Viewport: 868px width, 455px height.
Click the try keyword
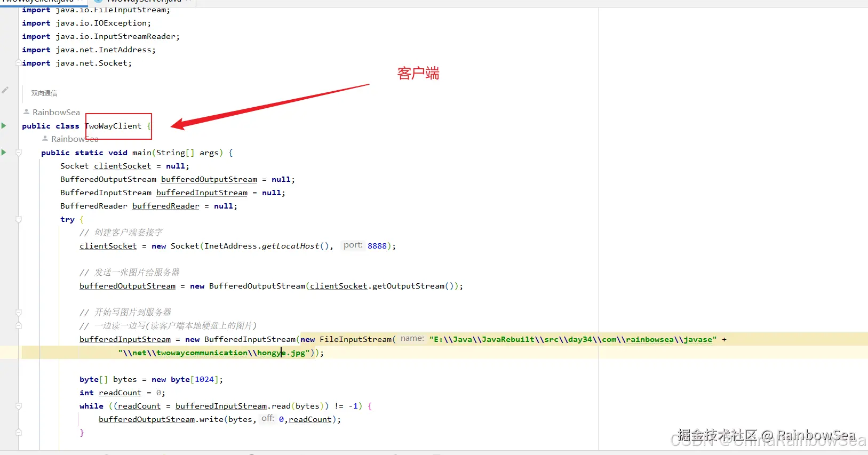point(67,219)
